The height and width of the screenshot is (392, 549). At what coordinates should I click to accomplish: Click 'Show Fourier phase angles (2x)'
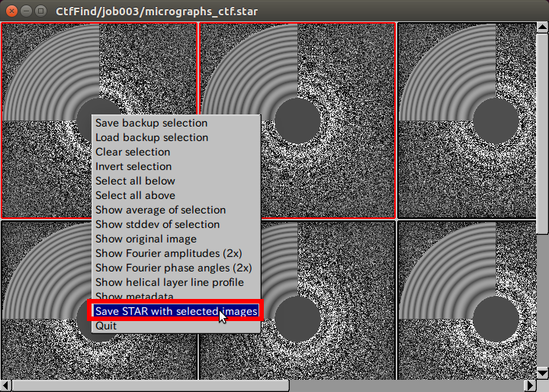173,268
